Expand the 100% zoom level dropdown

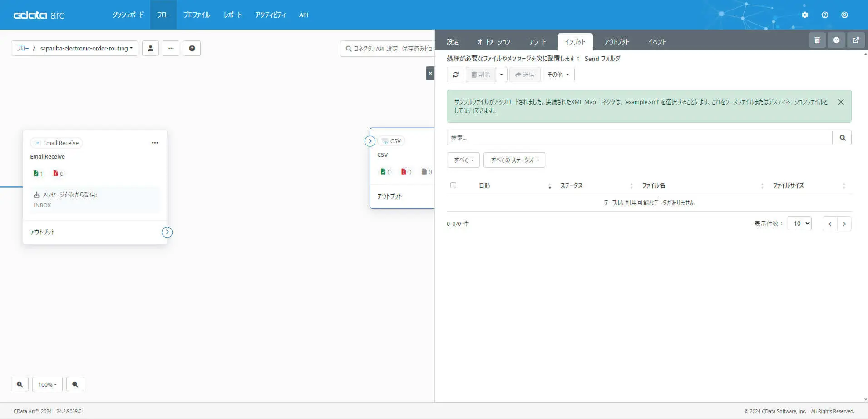click(x=47, y=384)
